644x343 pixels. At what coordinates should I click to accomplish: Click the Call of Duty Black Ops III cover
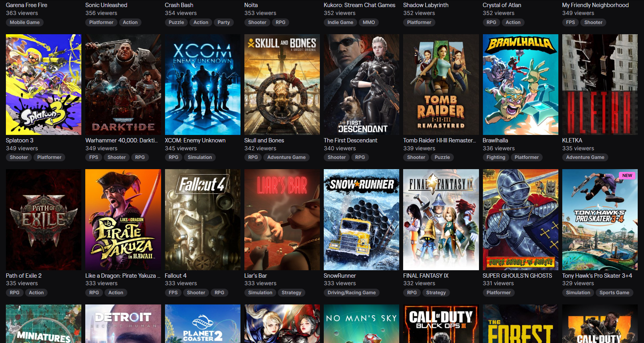click(441, 324)
